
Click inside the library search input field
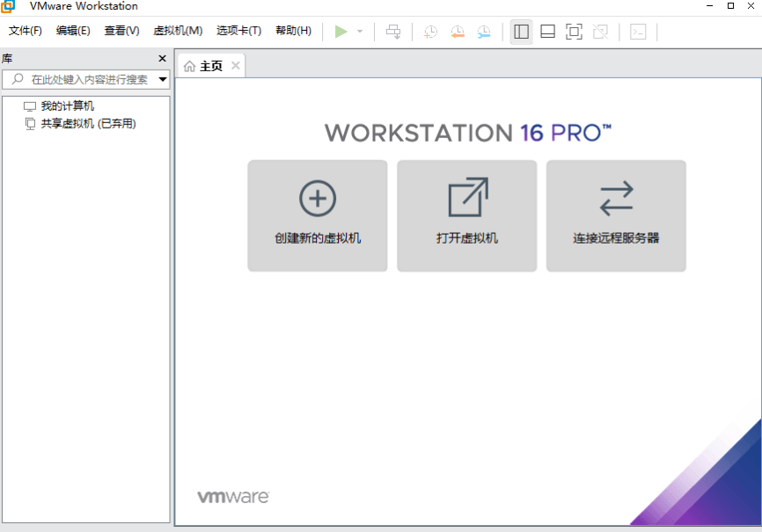coord(88,79)
